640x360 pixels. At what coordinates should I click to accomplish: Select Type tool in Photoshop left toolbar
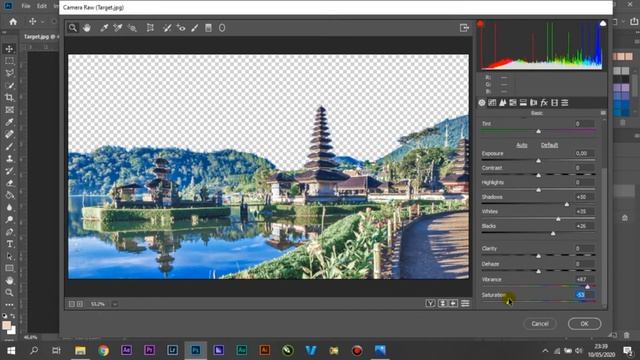(x=9, y=244)
